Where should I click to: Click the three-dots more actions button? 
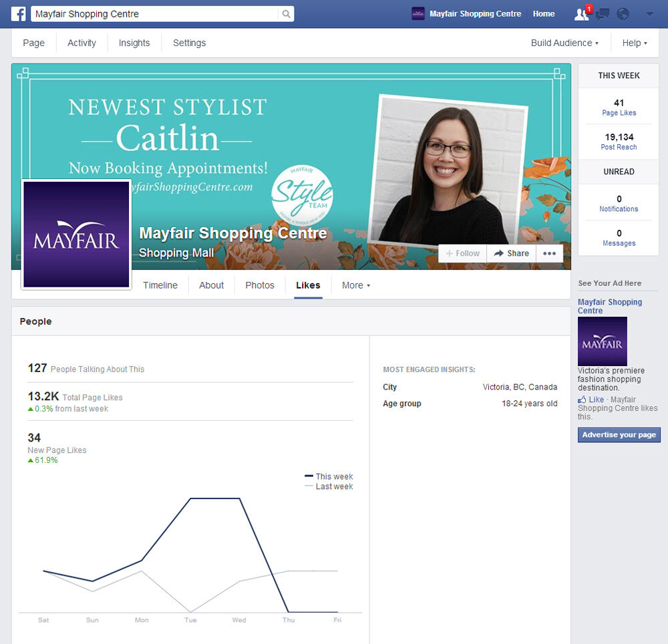pyautogui.click(x=550, y=253)
